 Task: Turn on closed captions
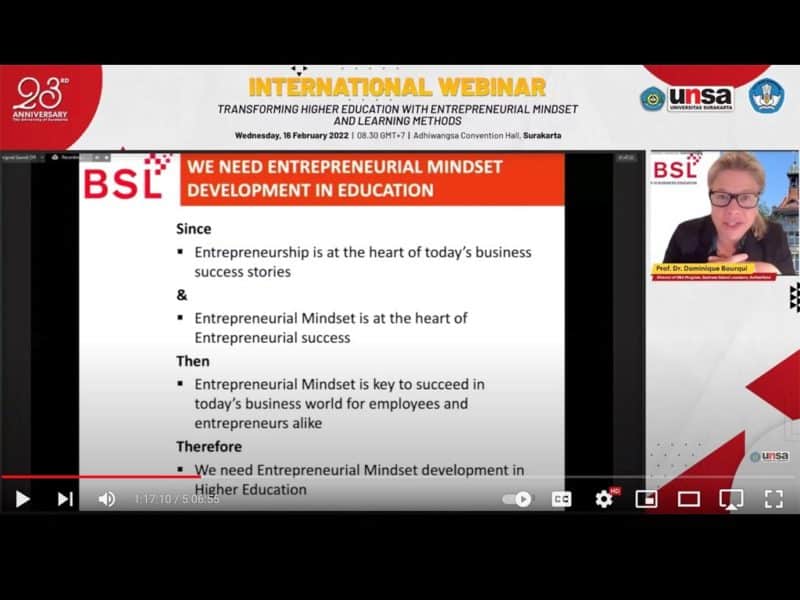pyautogui.click(x=562, y=499)
